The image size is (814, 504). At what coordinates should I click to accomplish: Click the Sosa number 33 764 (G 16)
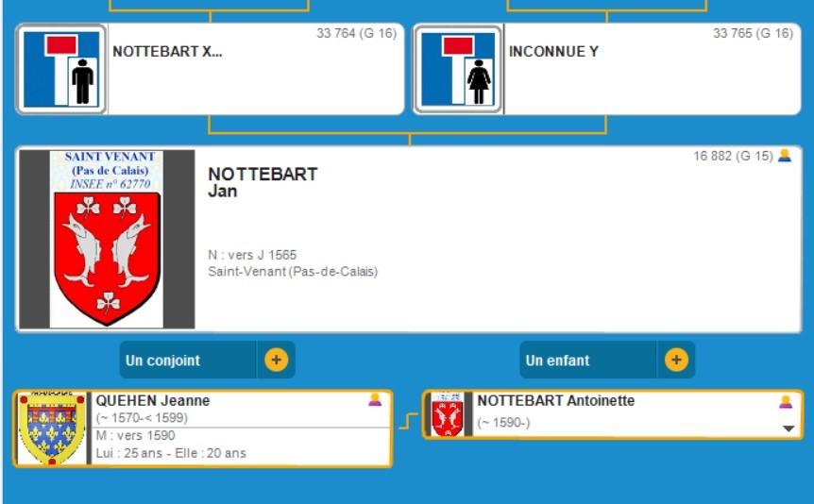click(356, 34)
